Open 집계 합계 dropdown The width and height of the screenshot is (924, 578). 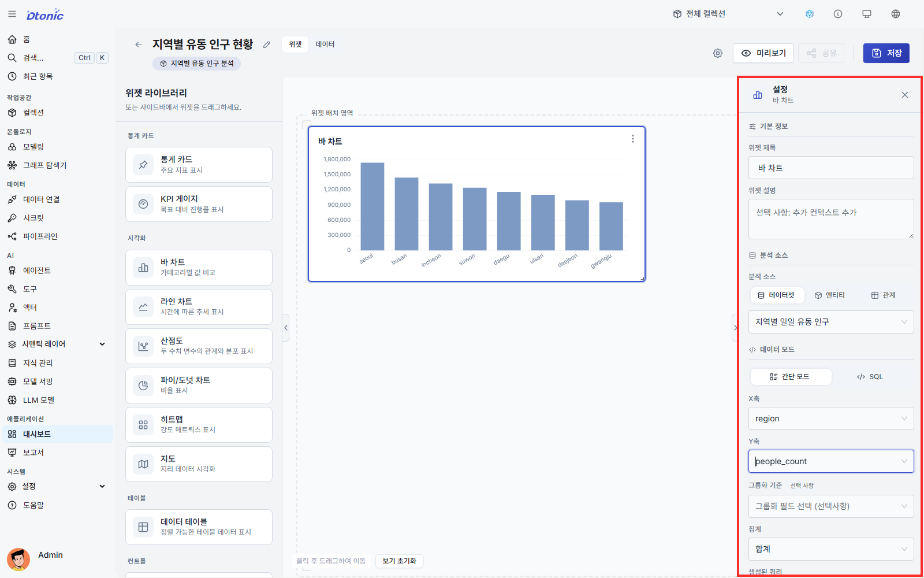click(831, 549)
